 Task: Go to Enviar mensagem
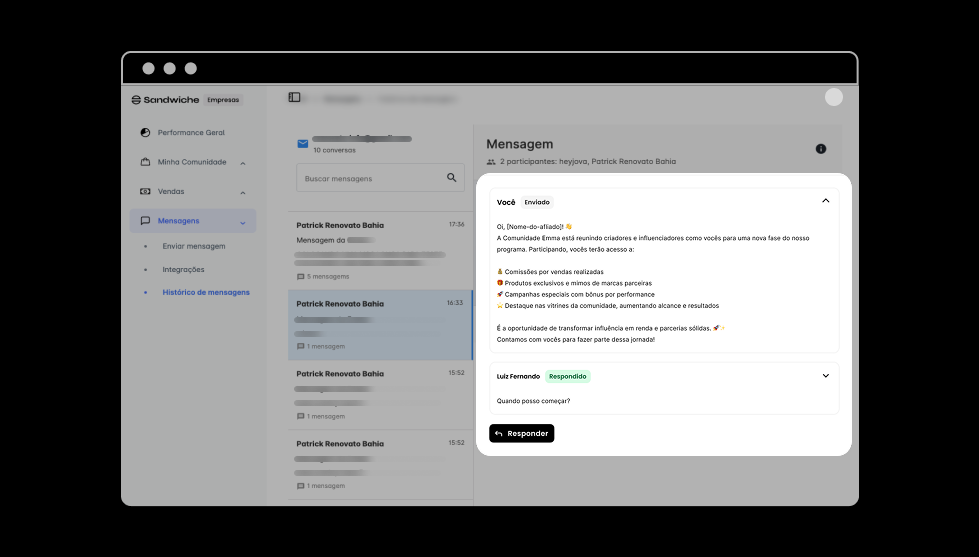pos(194,246)
